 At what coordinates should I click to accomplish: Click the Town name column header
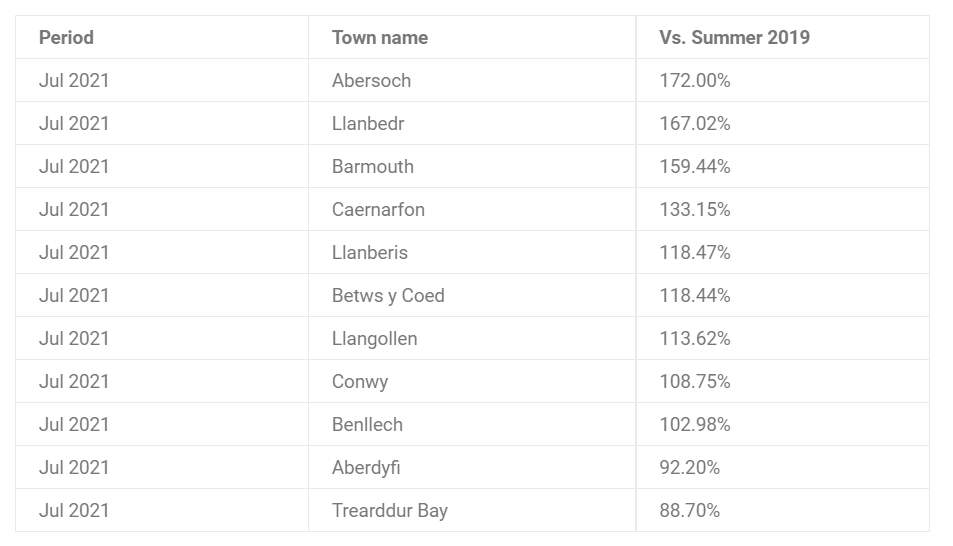[x=472, y=37]
